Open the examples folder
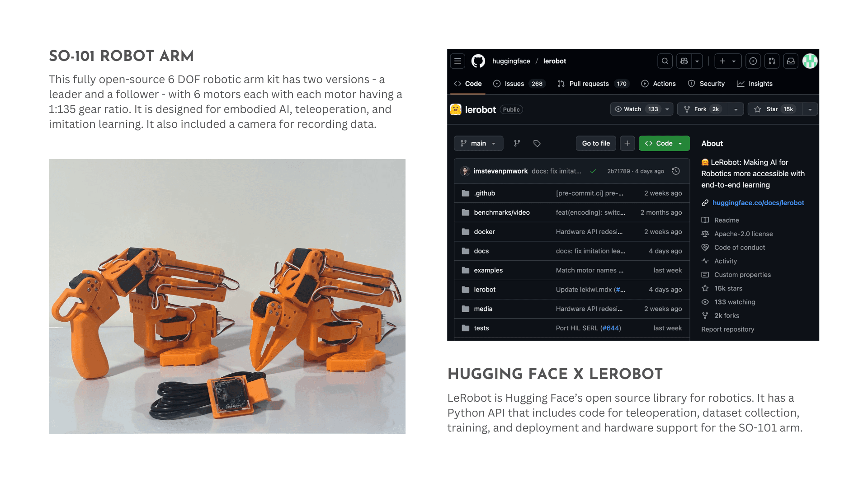 coord(488,270)
